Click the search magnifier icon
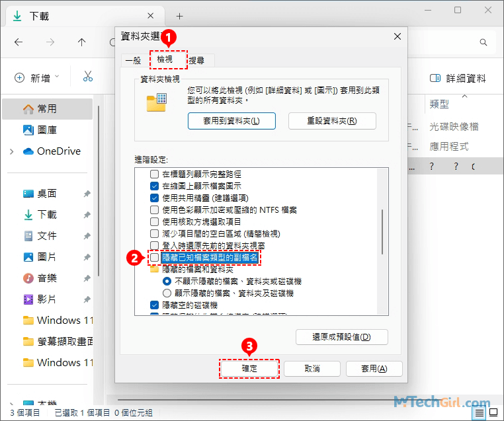Image resolution: width=504 pixels, height=421 pixels. point(483,42)
